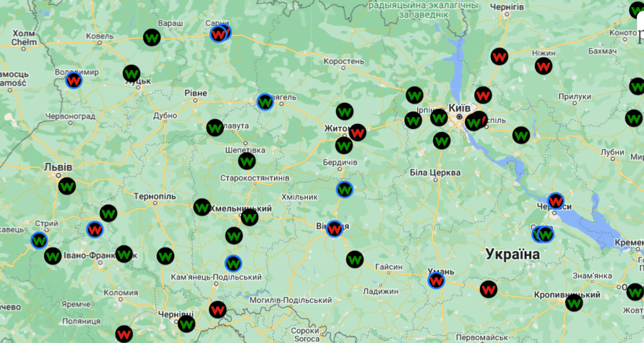Click green W marker below Шепетівка
Screen dimensions: 644x343
click(247, 161)
